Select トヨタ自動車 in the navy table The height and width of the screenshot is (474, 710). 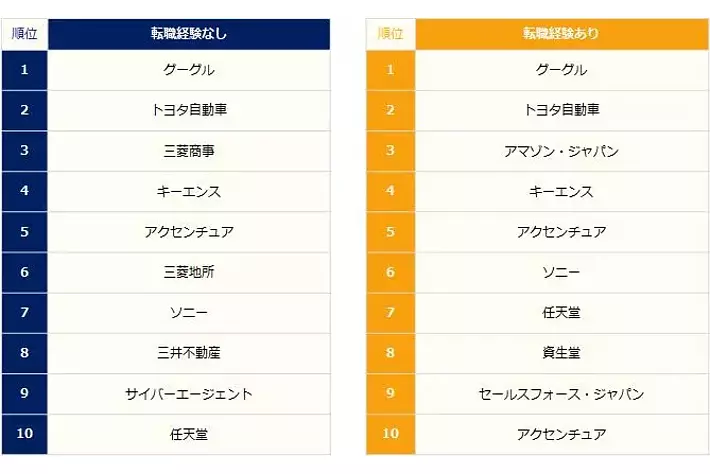click(x=188, y=110)
